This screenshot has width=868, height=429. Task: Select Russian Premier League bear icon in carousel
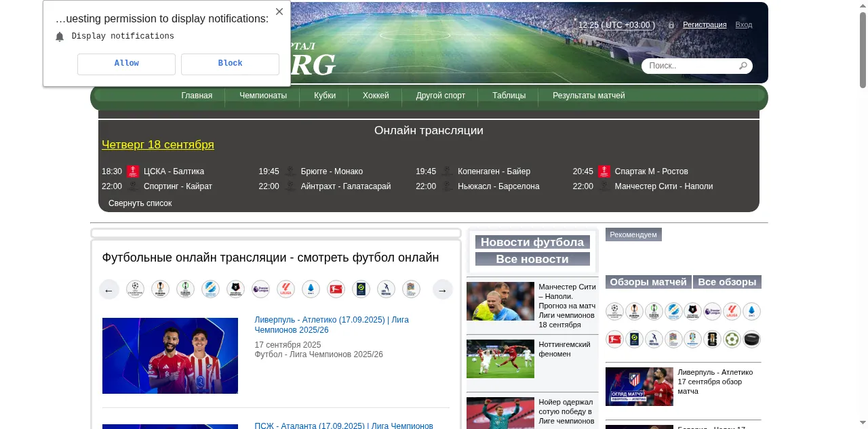point(235,289)
